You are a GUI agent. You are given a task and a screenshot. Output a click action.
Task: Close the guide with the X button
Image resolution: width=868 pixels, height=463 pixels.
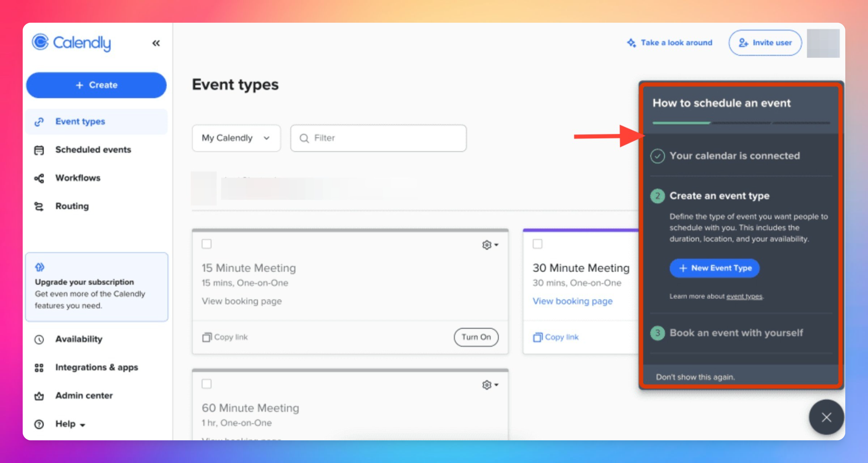826,417
